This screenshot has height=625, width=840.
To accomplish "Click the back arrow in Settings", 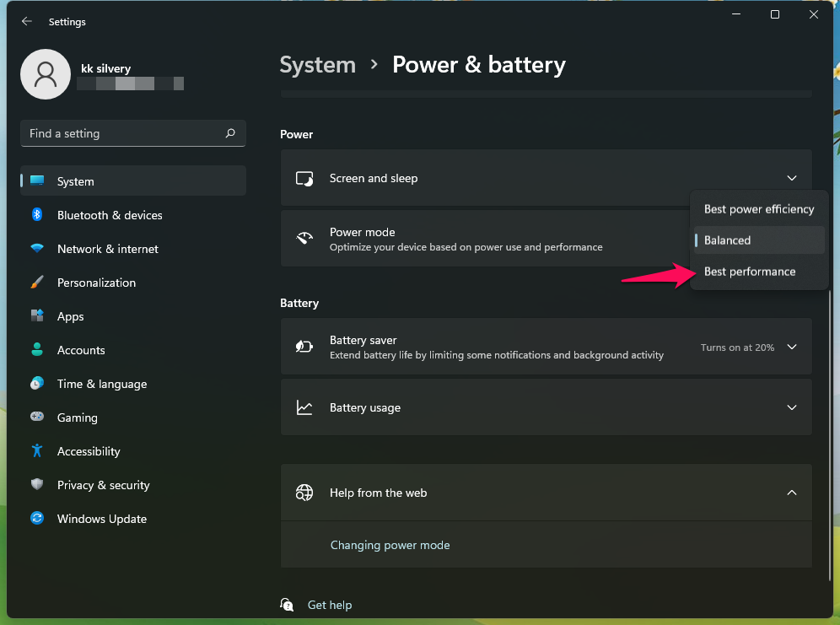I will pos(27,22).
